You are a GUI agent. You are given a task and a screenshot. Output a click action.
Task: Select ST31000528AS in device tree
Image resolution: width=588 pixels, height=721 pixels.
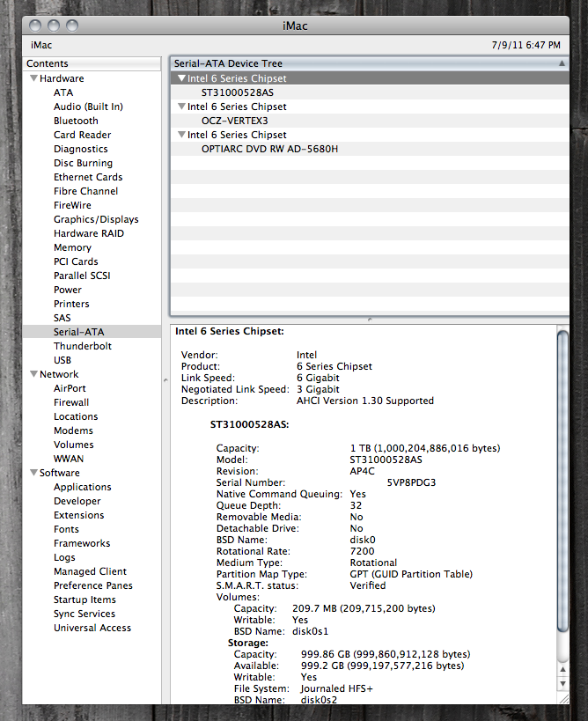(237, 92)
